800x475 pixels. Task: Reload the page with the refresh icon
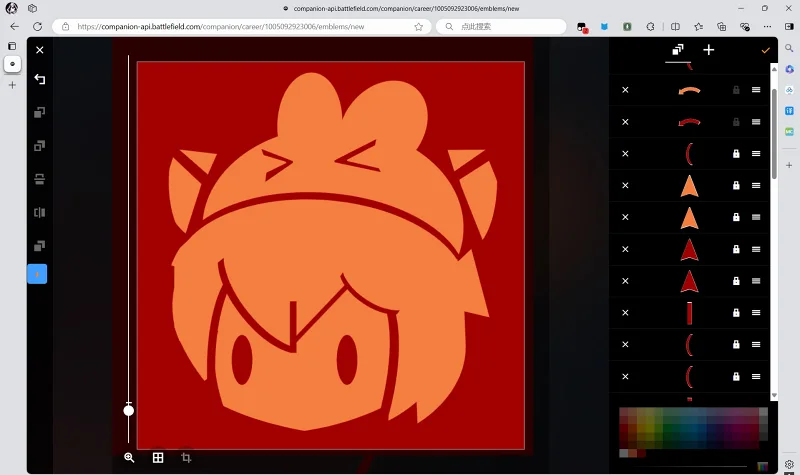[x=37, y=27]
